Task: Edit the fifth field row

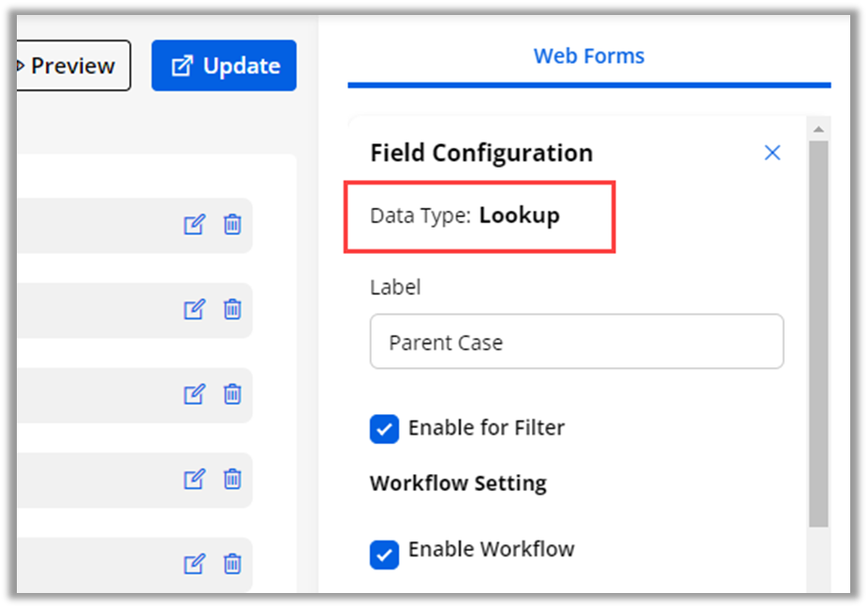Action: [194, 564]
